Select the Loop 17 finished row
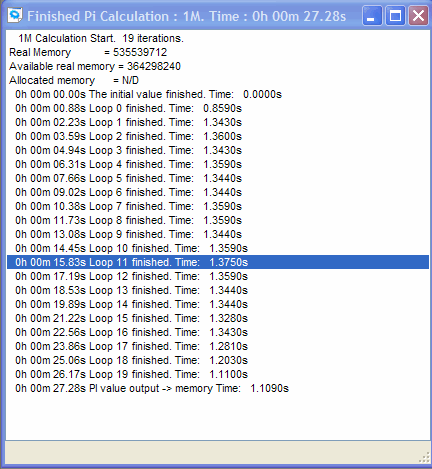The height and width of the screenshot is (469, 432). (x=218, y=346)
